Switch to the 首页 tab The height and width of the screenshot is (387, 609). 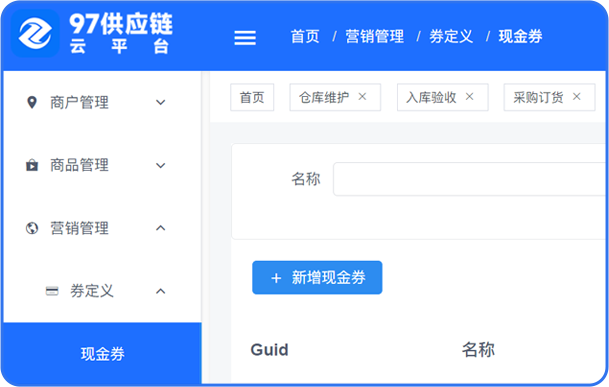pyautogui.click(x=252, y=97)
